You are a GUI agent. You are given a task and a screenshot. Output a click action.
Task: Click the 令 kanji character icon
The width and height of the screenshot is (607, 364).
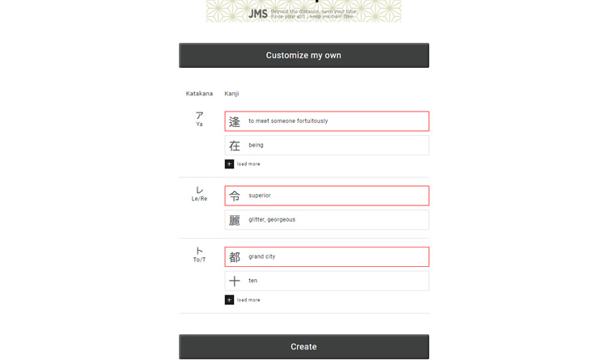235,196
